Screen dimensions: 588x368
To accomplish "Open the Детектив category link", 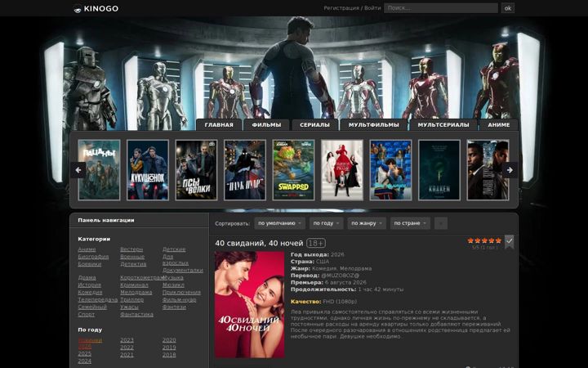I will tap(133, 264).
